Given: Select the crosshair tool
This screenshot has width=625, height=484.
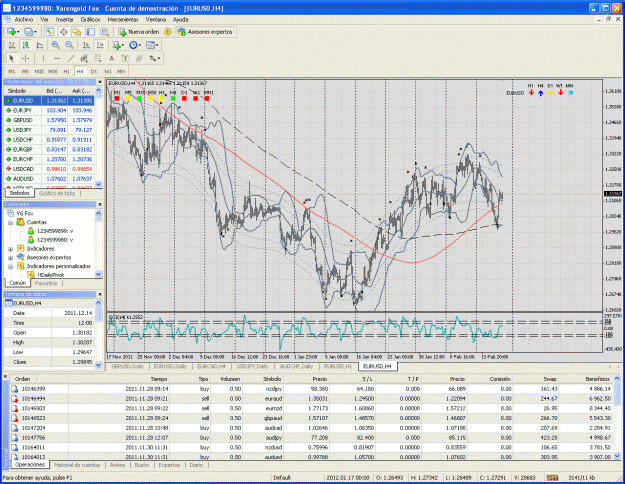Looking at the screenshot, I should [x=26, y=59].
